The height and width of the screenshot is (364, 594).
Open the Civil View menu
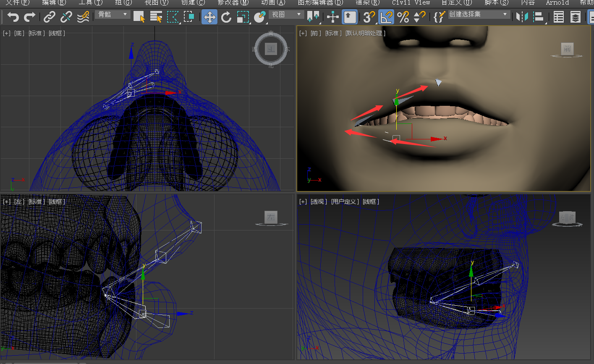(411, 3)
